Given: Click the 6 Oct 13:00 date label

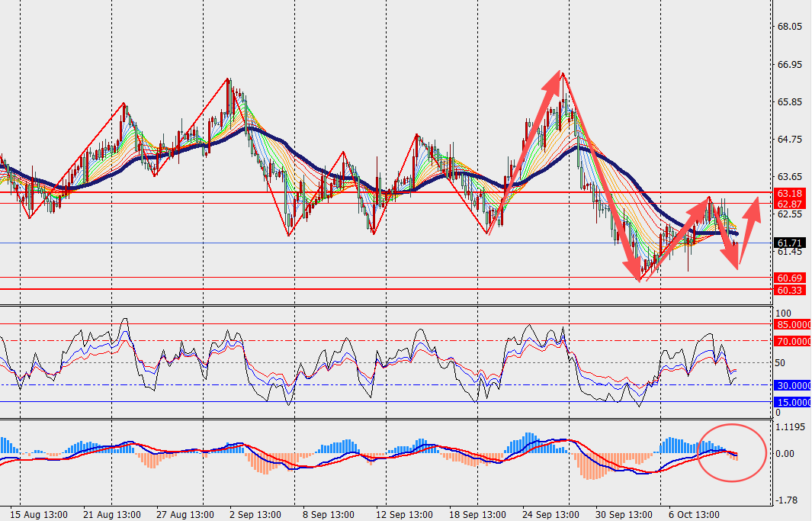Looking at the screenshot, I should 694,513.
